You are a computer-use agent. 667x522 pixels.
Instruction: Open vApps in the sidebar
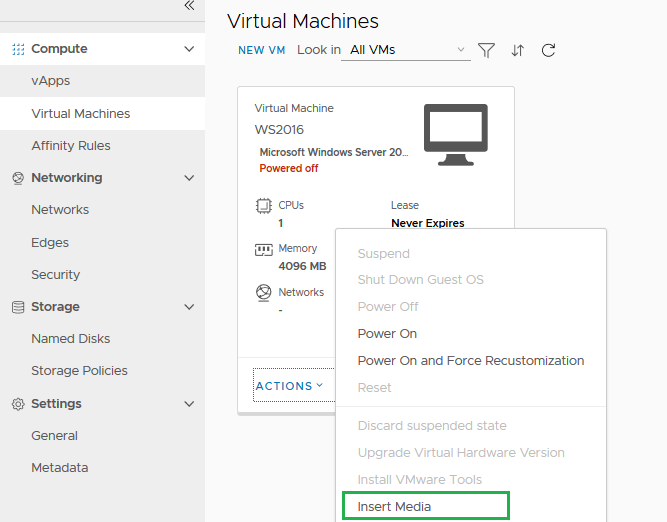tap(51, 81)
